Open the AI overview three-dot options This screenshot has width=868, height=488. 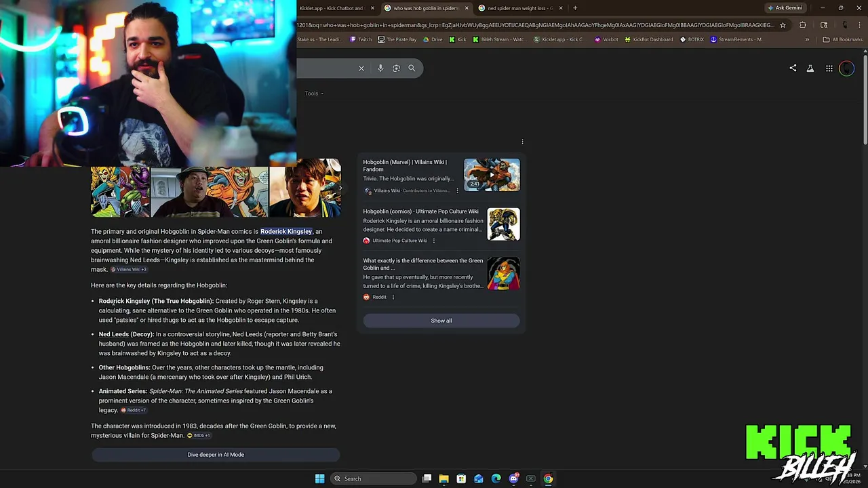pyautogui.click(x=522, y=142)
